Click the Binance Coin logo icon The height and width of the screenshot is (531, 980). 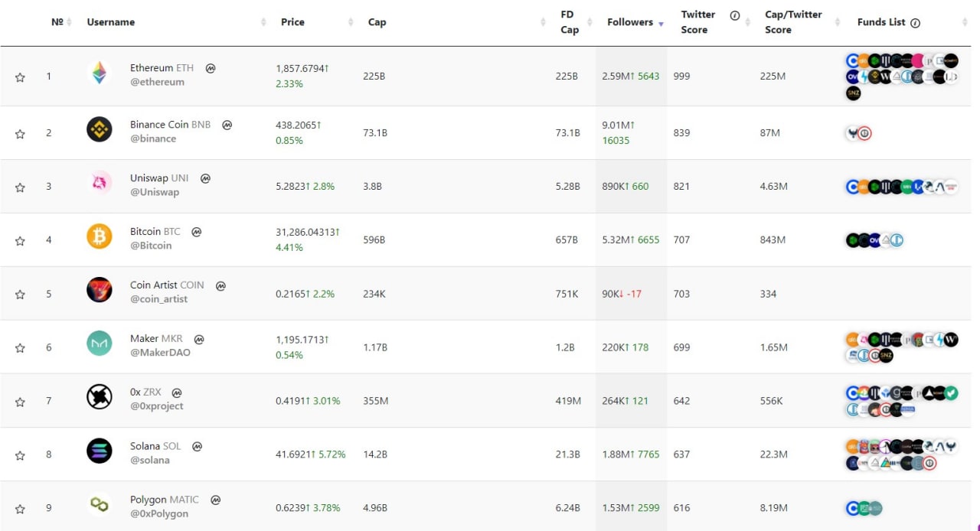(x=100, y=129)
